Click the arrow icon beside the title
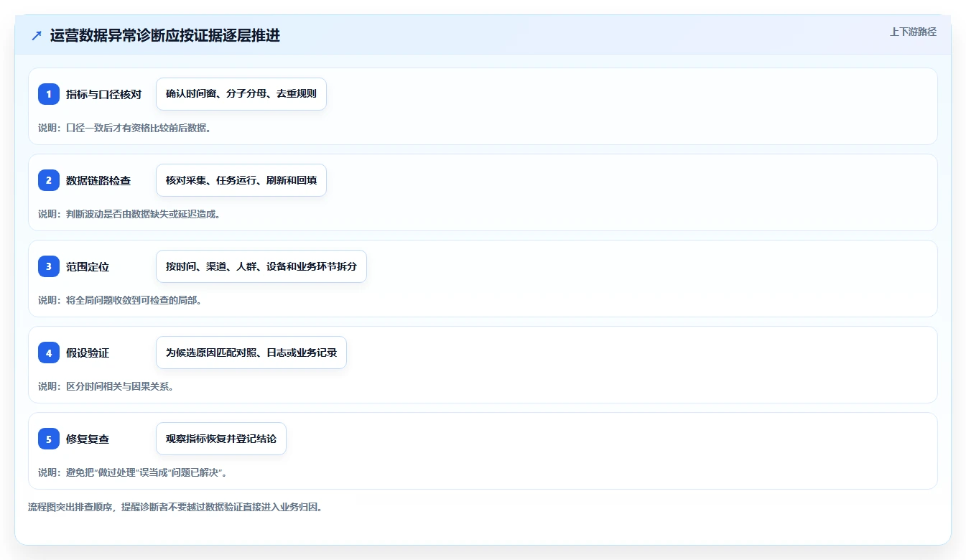Image resolution: width=966 pixels, height=560 pixels. tap(37, 36)
